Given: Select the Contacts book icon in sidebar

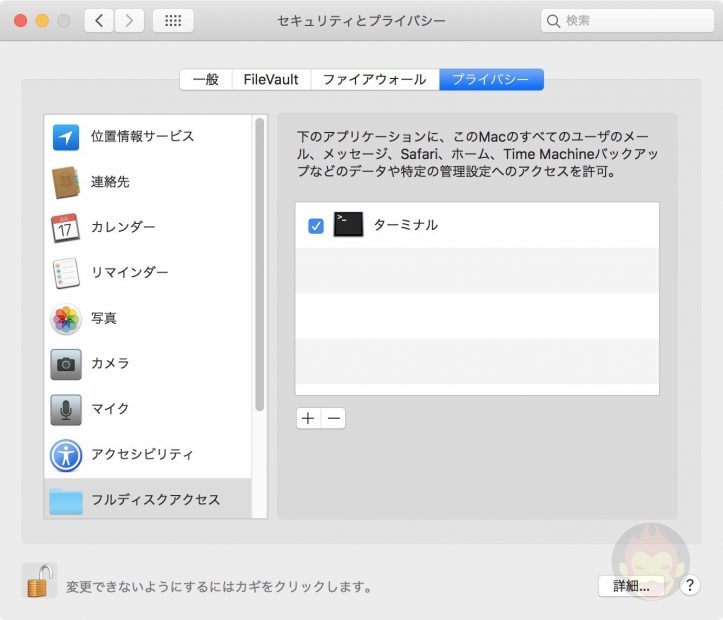Looking at the screenshot, I should point(66,183).
